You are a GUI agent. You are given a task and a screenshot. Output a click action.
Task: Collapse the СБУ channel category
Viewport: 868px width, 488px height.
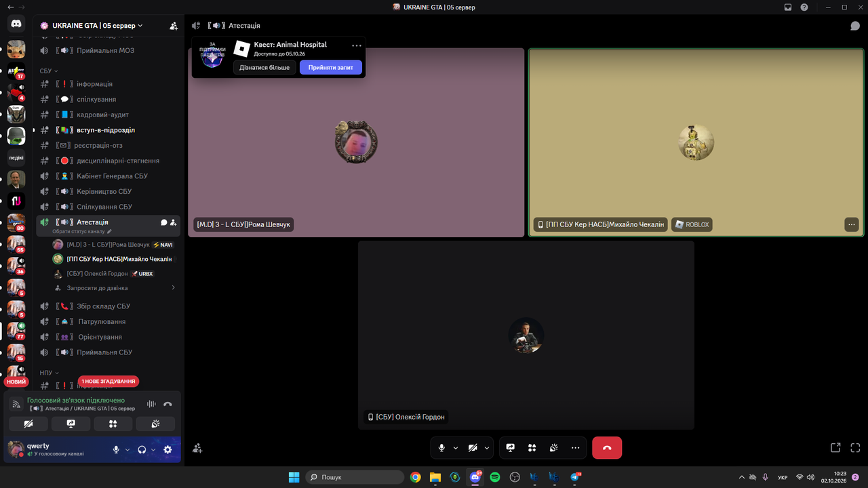(x=49, y=70)
